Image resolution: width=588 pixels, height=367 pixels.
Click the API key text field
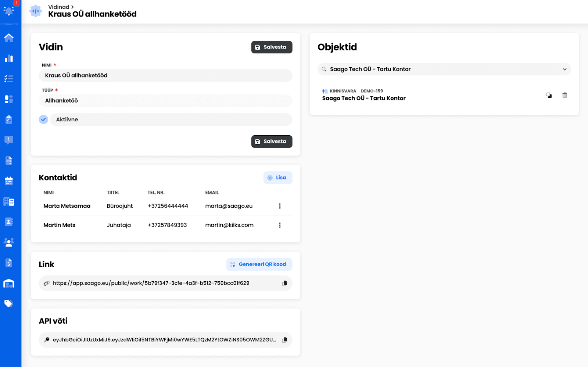(x=165, y=340)
